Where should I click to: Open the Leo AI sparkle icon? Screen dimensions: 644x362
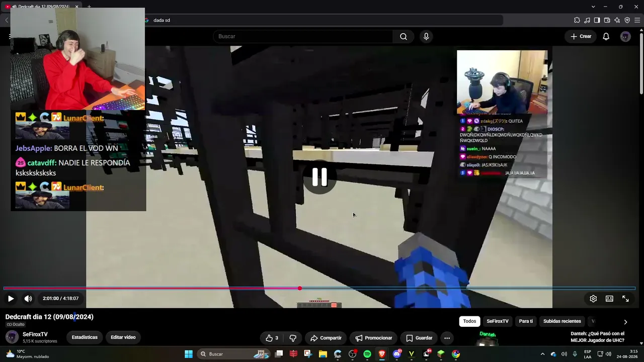pyautogui.click(x=617, y=20)
